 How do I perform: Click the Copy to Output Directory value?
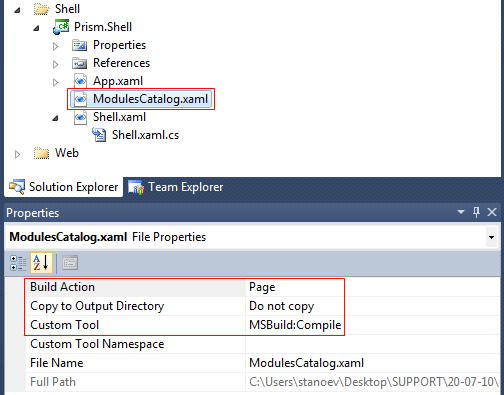(x=282, y=306)
